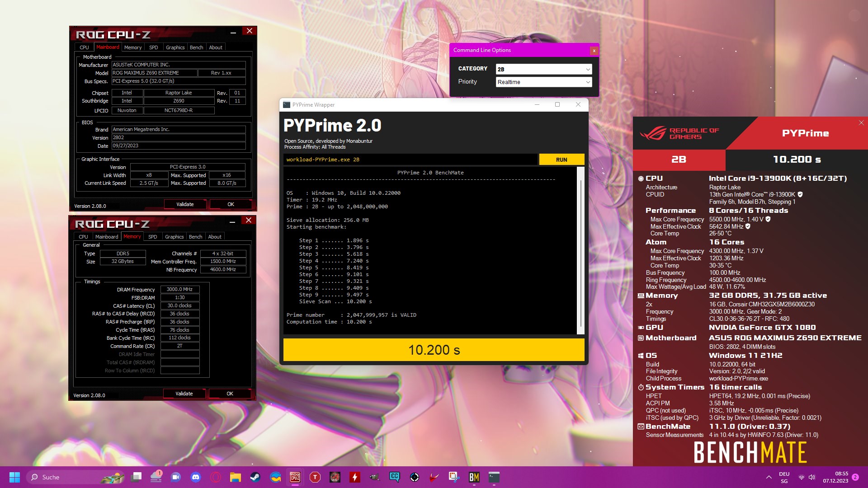Click NVIDIA GeForce GTX 1080 text in BenchMate

[x=762, y=328]
